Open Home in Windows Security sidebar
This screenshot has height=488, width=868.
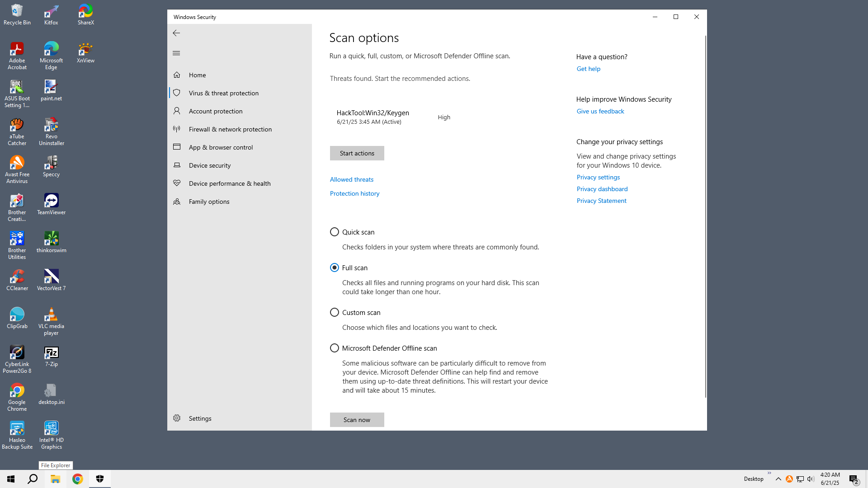pyautogui.click(x=240, y=75)
